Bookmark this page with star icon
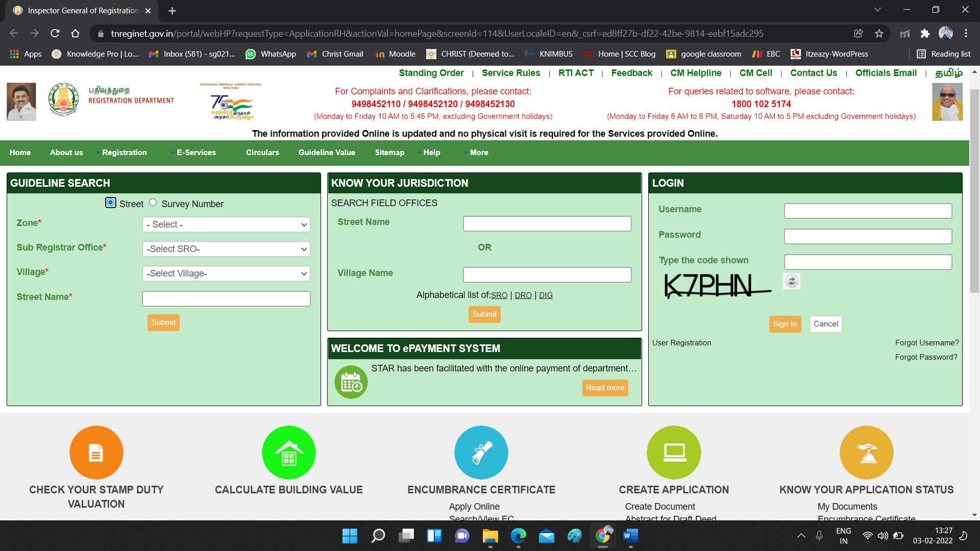 click(x=879, y=34)
